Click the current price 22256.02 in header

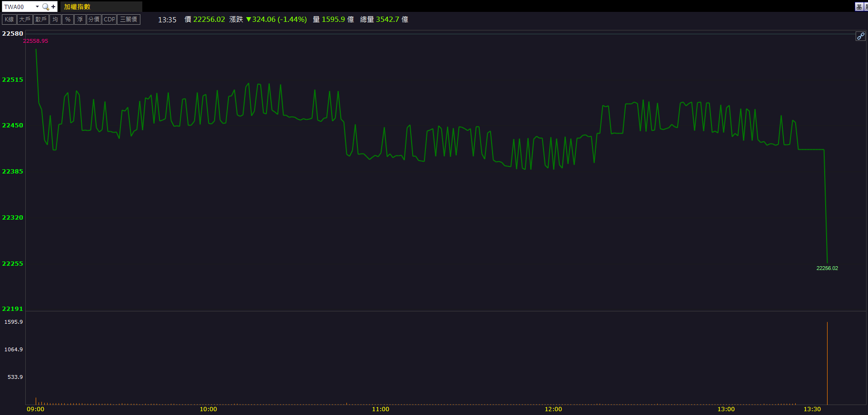tap(209, 19)
